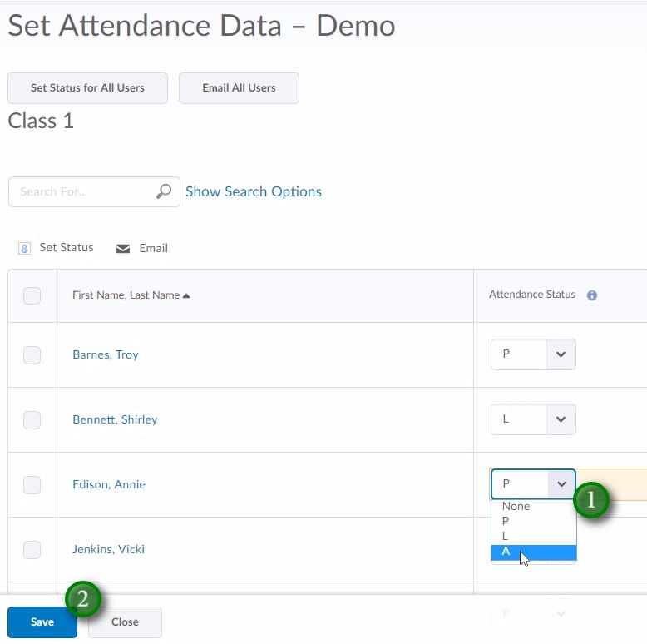Open Show Search Options link

[253, 191]
